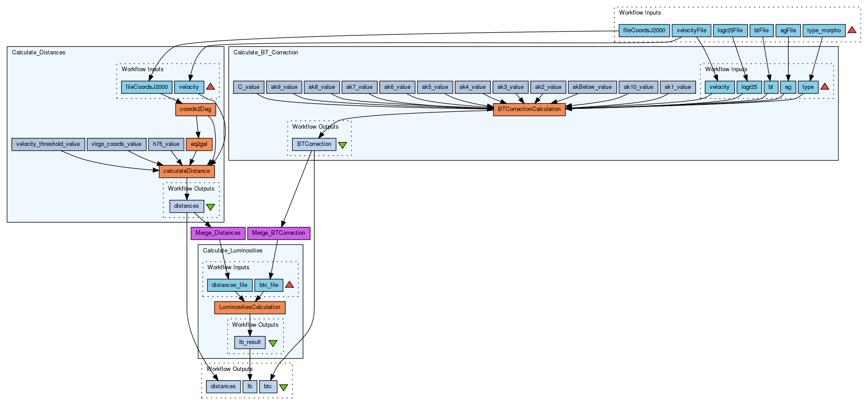Click the akBelow_value constant node
This screenshot has height=405, width=868.
(x=592, y=87)
